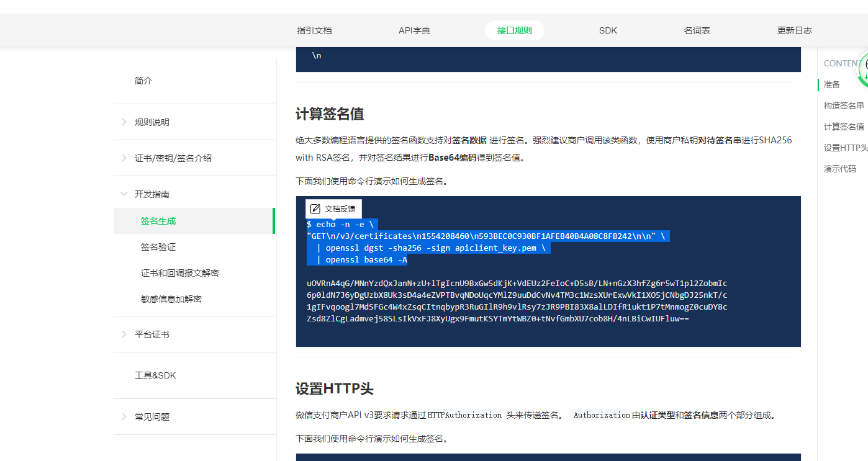Open the 平台证书 sidebar item
Image resolution: width=868 pixels, height=461 pixels.
(152, 334)
